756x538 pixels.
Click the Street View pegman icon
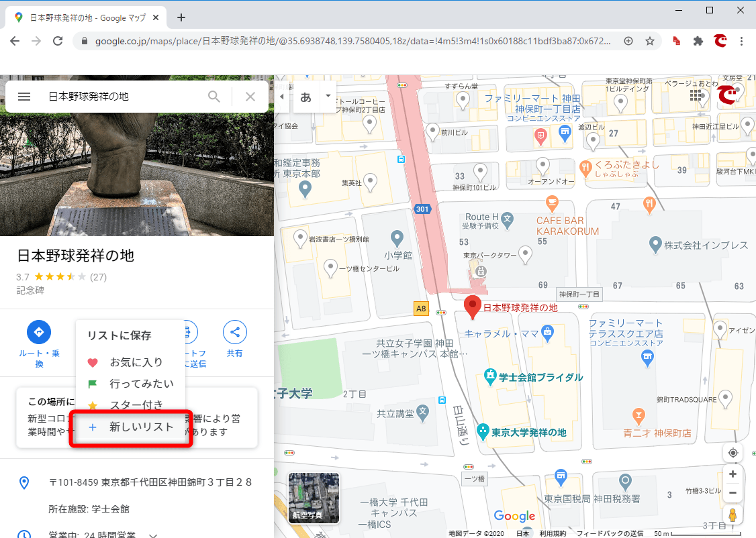(x=733, y=515)
